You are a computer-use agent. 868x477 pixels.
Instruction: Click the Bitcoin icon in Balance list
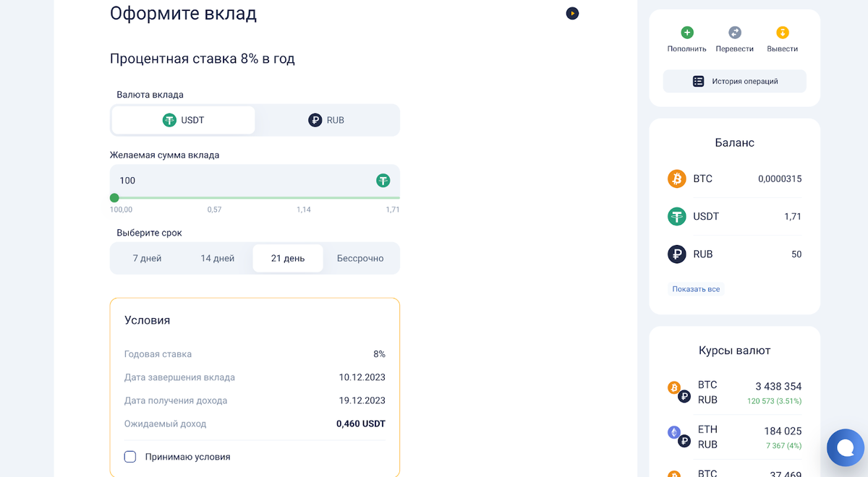pos(676,179)
